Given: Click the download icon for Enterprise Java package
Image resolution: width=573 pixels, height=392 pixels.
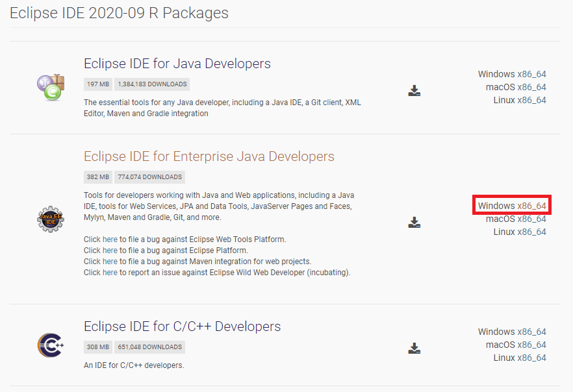Looking at the screenshot, I should 414,222.
